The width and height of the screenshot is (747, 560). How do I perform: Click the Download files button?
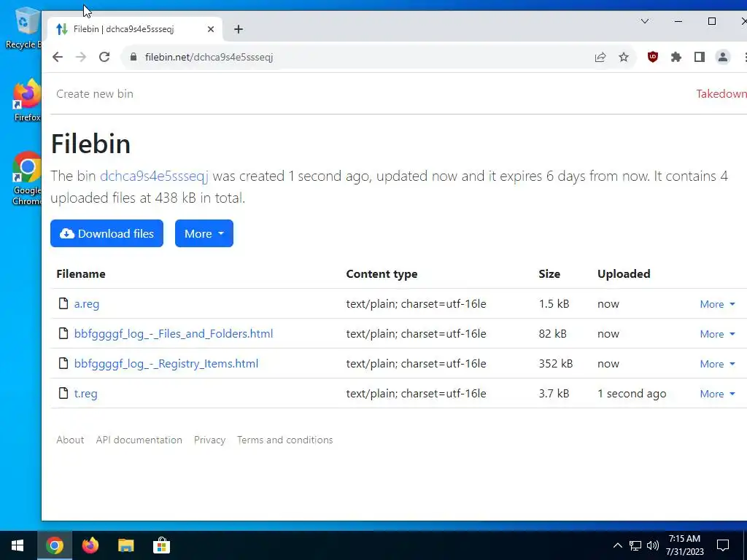point(107,233)
